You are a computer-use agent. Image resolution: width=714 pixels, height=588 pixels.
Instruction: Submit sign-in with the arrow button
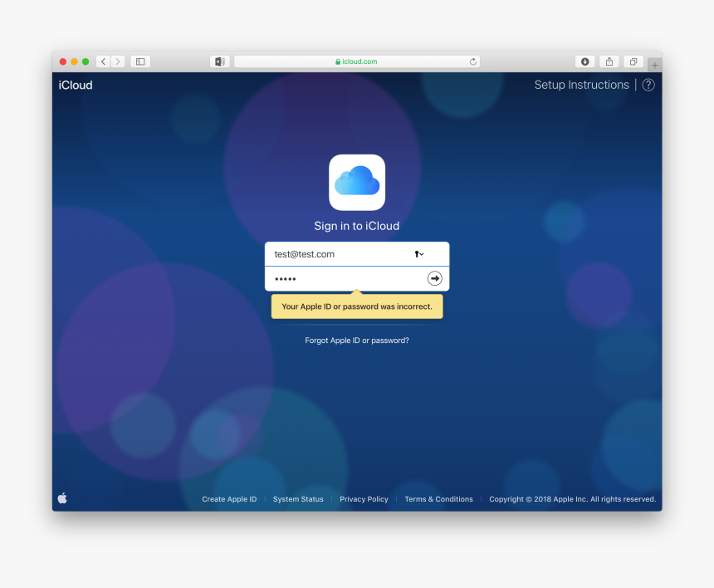pyautogui.click(x=435, y=278)
